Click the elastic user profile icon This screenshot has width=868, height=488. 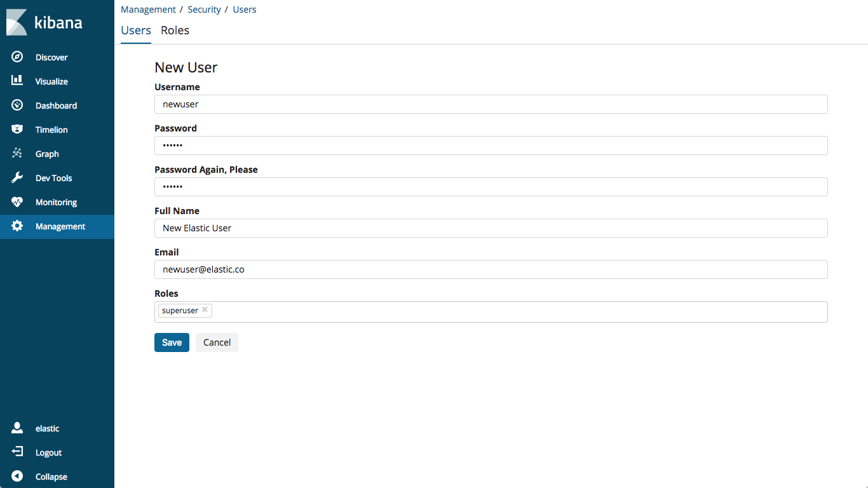pyautogui.click(x=17, y=428)
